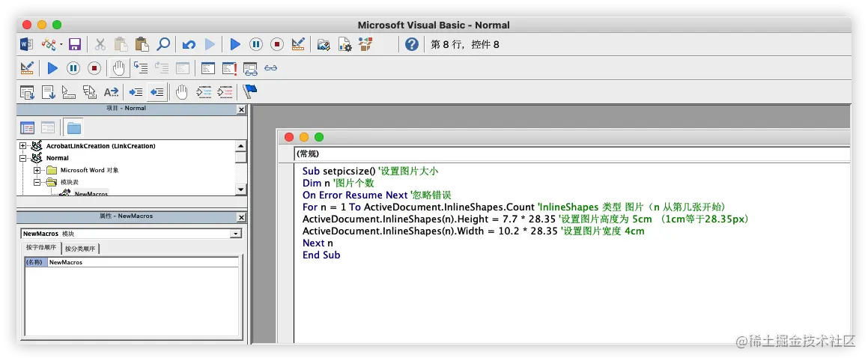This screenshot has height=361, width=868.
Task: Close the 项目 - Normal panel
Action: (x=241, y=109)
